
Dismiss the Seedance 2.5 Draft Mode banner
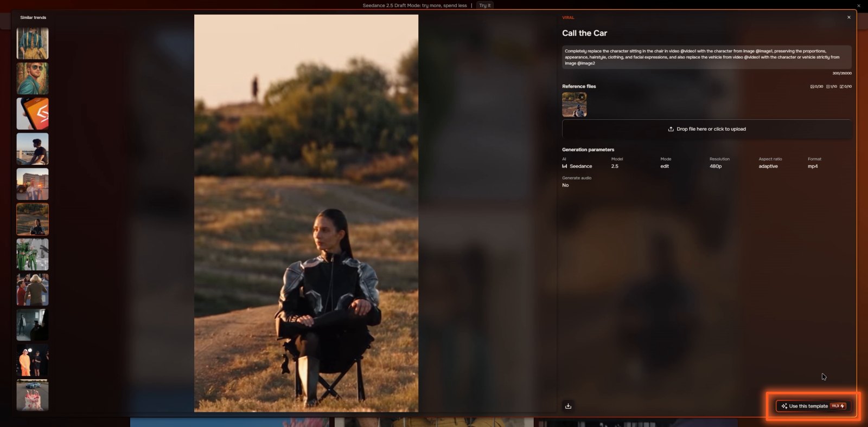[859, 5]
